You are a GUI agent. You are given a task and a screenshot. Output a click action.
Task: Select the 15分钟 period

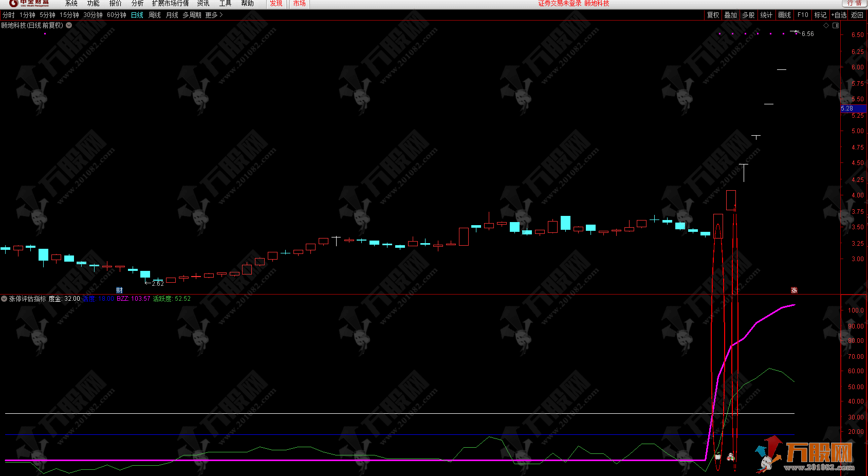tap(69, 15)
